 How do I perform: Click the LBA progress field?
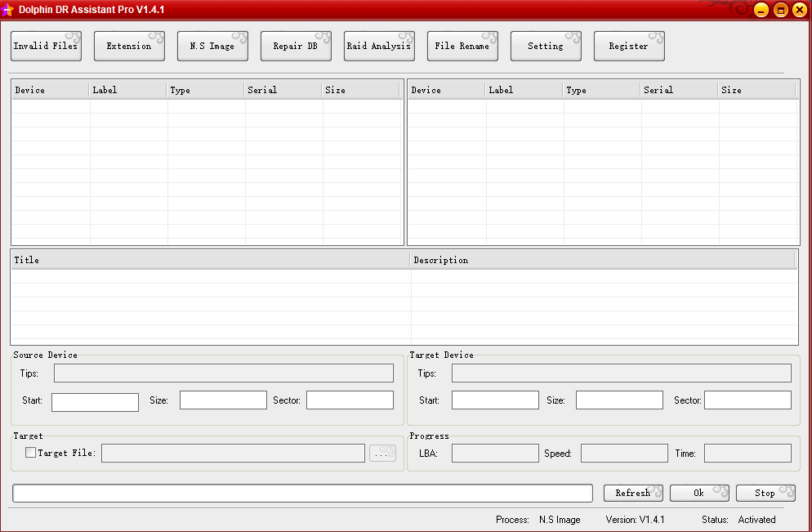495,453
